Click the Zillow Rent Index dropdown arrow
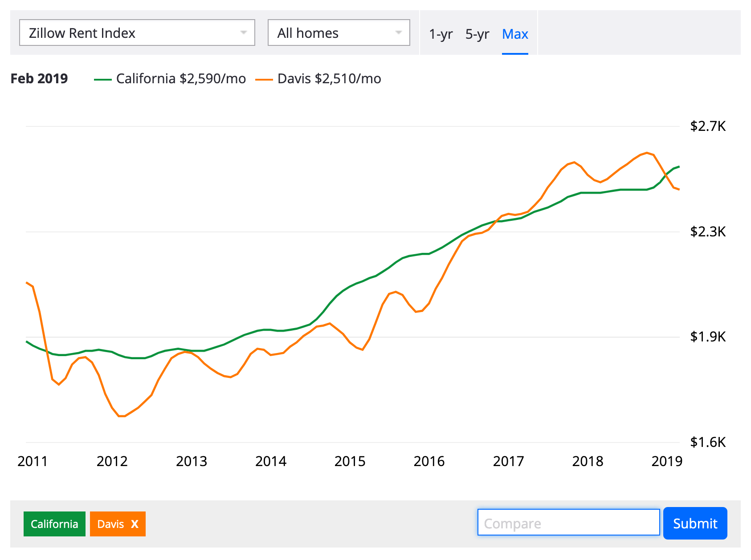Screen dimensions: 751x560 (x=243, y=32)
